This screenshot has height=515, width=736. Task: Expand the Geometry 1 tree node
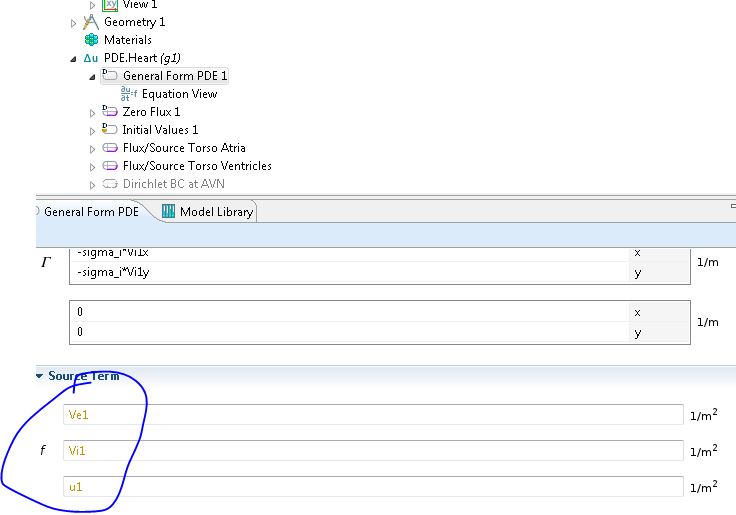73,22
